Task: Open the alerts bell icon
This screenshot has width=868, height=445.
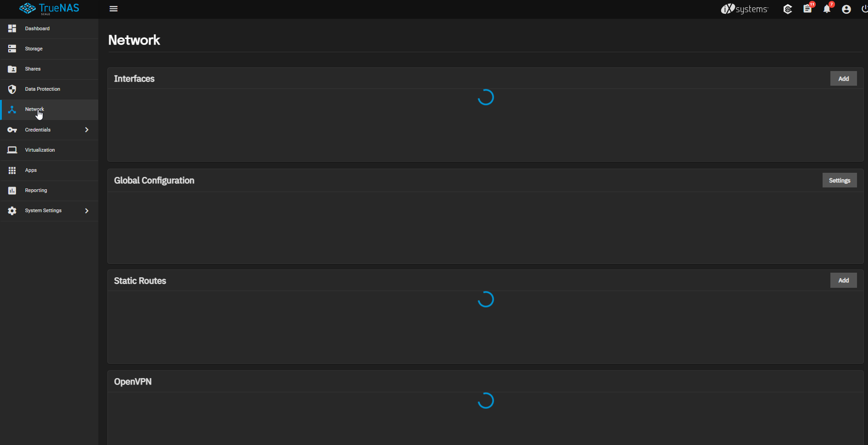Action: (827, 9)
